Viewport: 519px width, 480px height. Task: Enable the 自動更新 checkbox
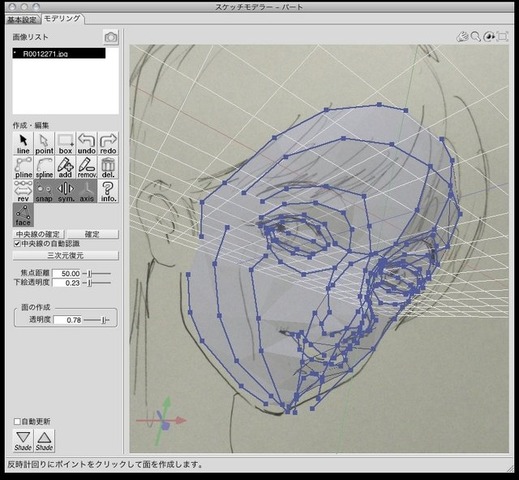click(17, 422)
